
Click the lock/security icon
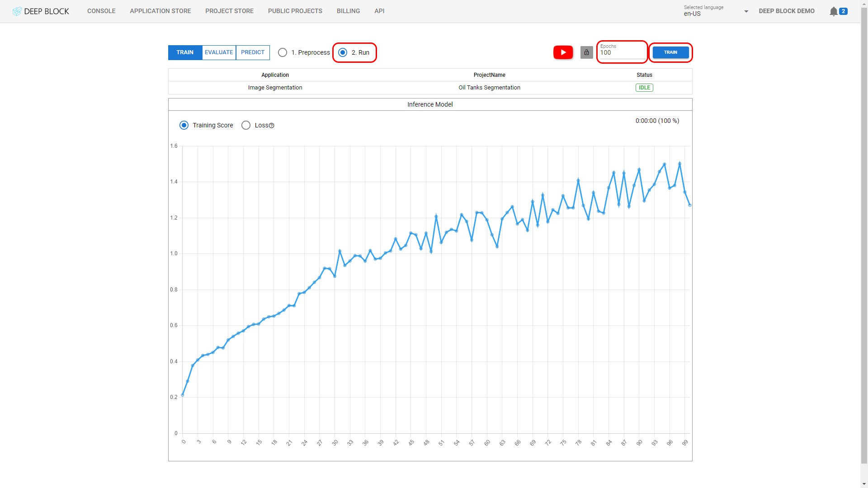(x=587, y=52)
